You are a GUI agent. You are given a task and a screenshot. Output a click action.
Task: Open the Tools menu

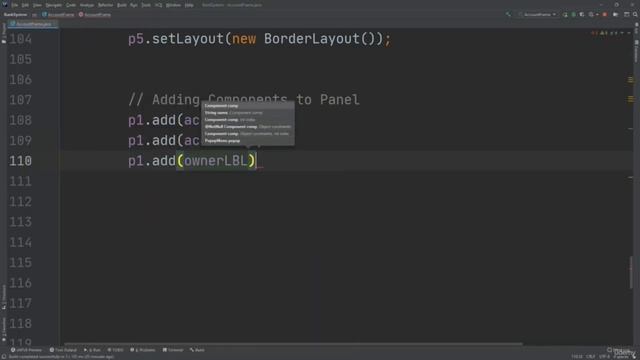(x=146, y=5)
